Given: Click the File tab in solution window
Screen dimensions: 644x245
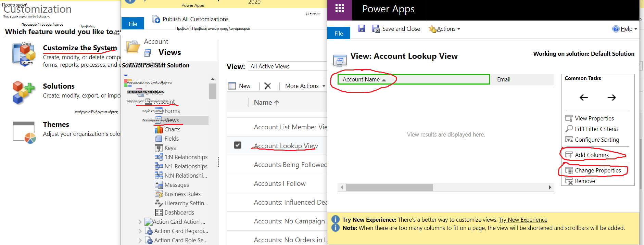Looking at the screenshot, I should coord(133,24).
